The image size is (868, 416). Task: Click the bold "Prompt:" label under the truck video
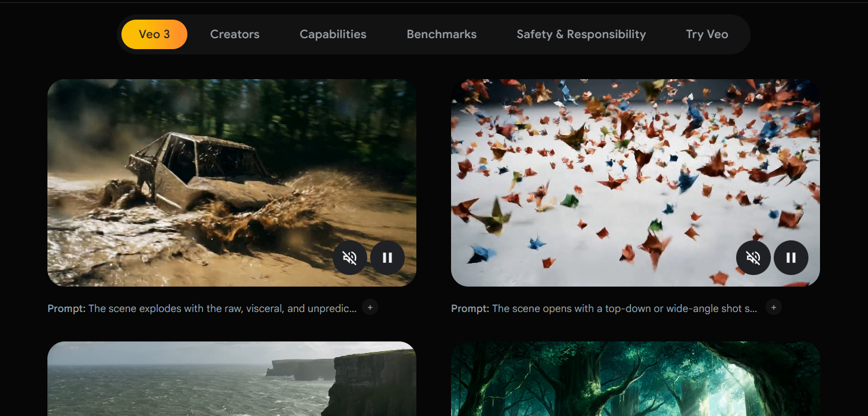(x=67, y=309)
